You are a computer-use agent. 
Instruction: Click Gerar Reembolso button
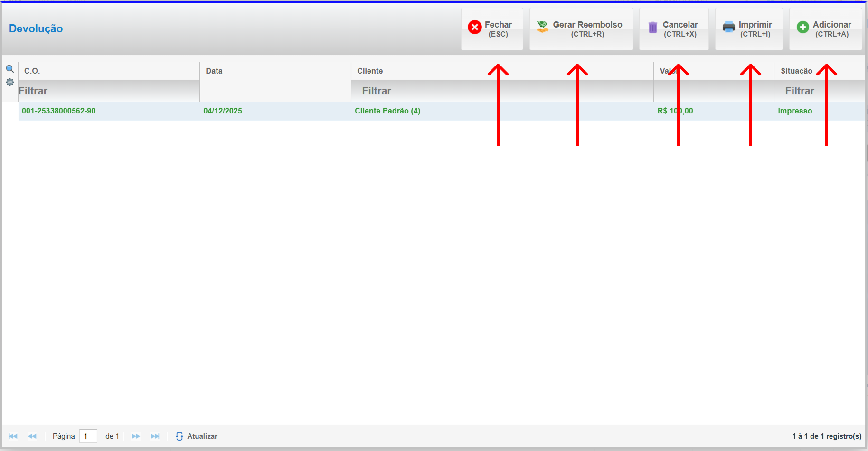[x=581, y=29]
